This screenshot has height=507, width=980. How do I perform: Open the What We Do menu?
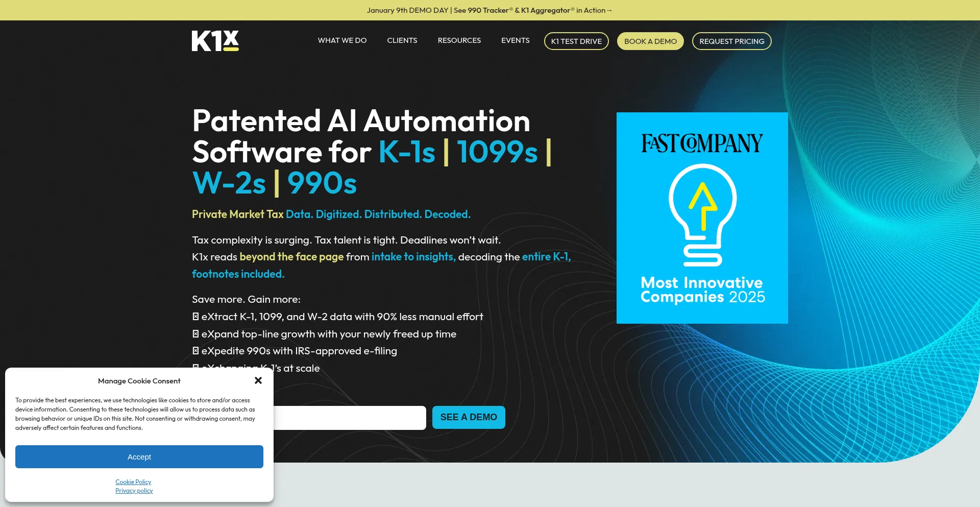342,40
